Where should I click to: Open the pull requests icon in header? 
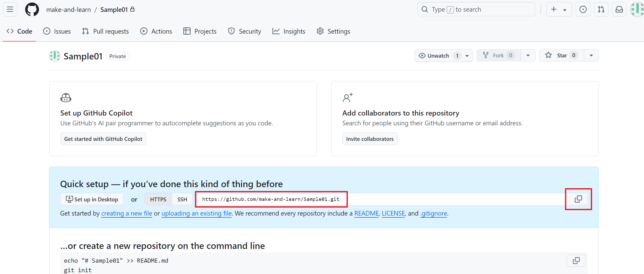coord(601,9)
